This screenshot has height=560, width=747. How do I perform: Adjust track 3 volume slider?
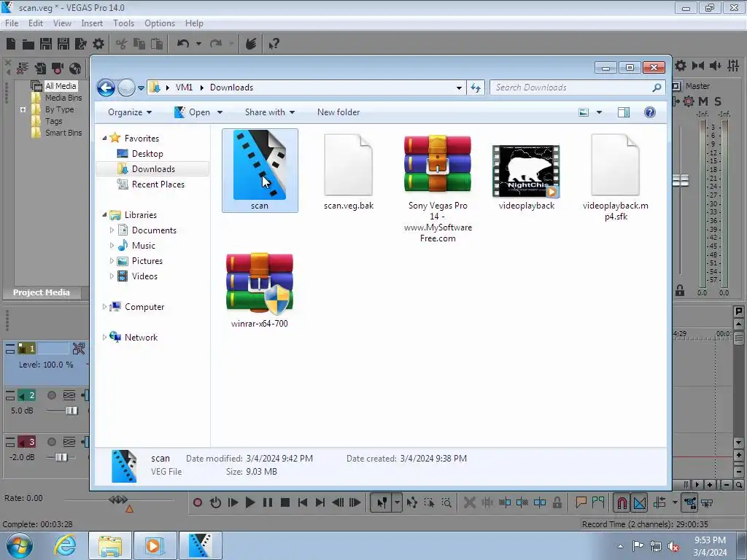(61, 457)
